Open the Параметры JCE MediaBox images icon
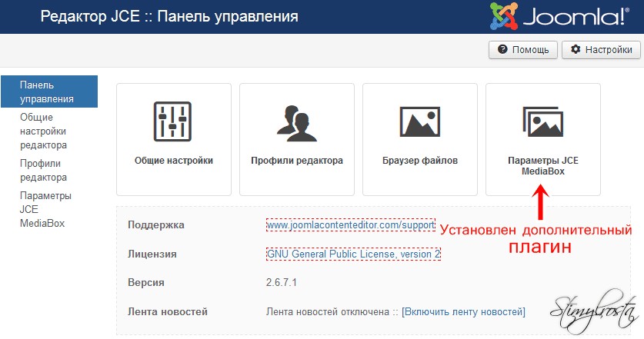This screenshot has height=339, width=644. [543, 121]
